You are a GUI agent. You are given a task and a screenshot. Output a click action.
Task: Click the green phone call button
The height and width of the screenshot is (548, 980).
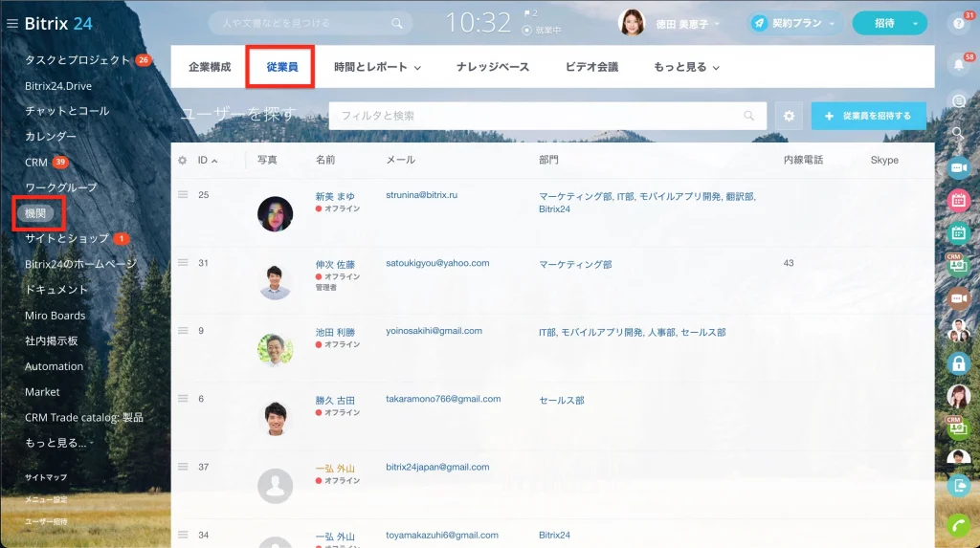958,526
